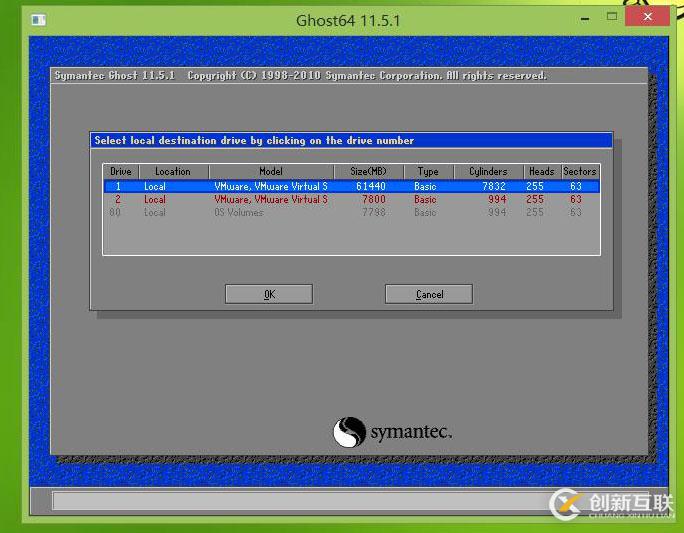Click the Type column header

pos(428,171)
